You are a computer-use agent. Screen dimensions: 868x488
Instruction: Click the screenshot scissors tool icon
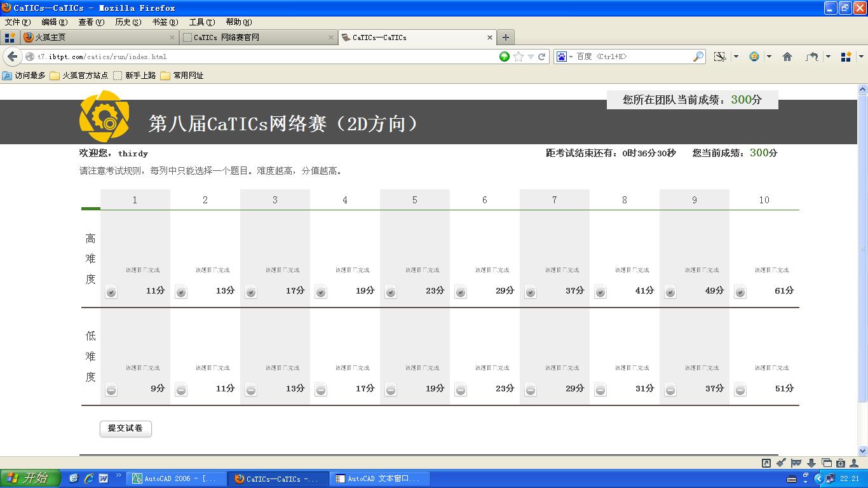[x=719, y=57]
